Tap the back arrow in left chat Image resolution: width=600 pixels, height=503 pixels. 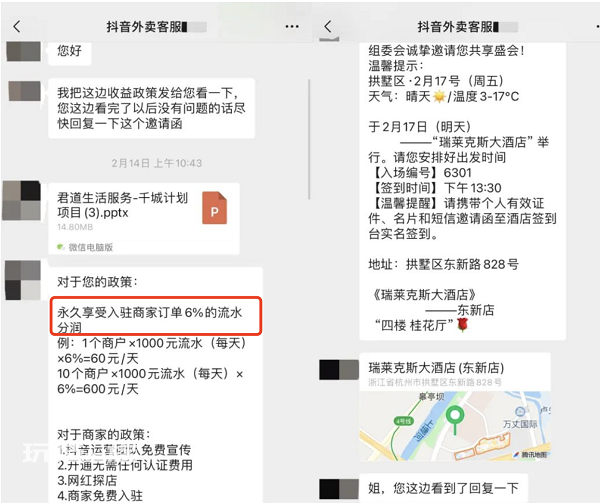(16, 26)
